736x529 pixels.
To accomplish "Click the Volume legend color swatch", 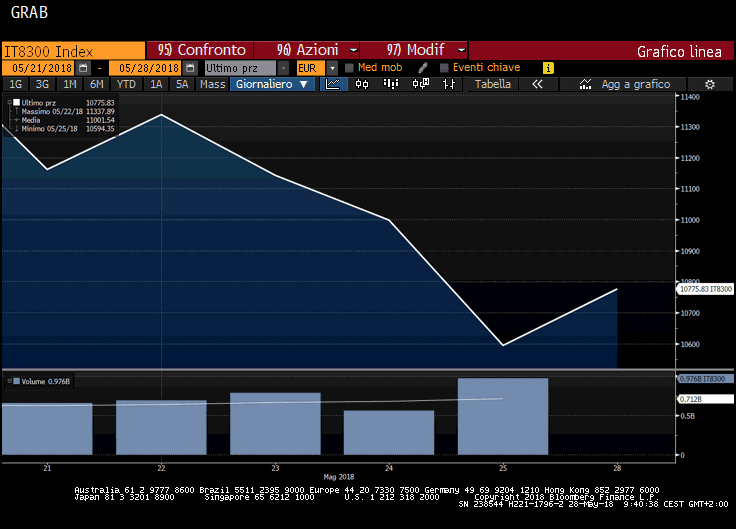I will point(15,381).
